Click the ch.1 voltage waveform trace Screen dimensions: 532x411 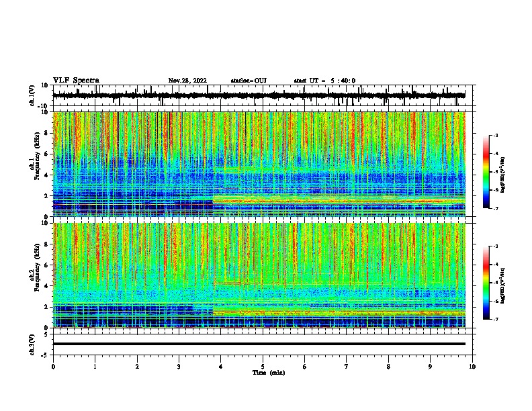[x=259, y=95]
